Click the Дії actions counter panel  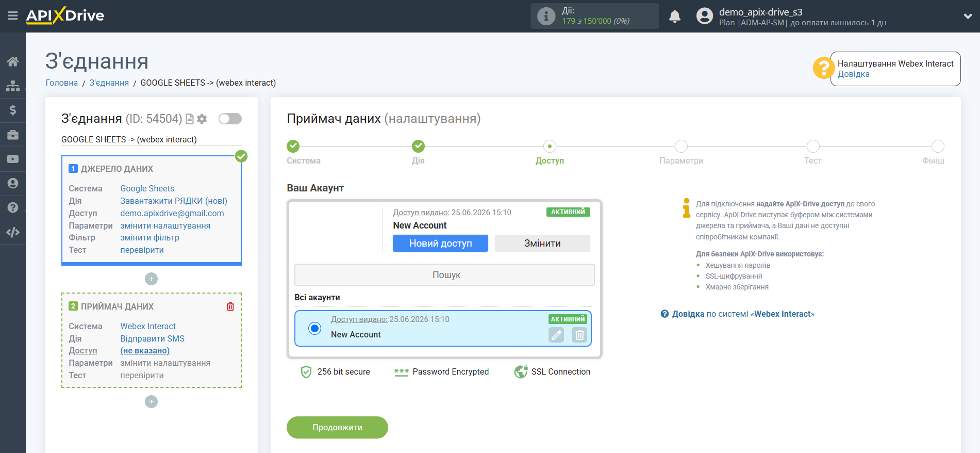click(x=595, y=16)
